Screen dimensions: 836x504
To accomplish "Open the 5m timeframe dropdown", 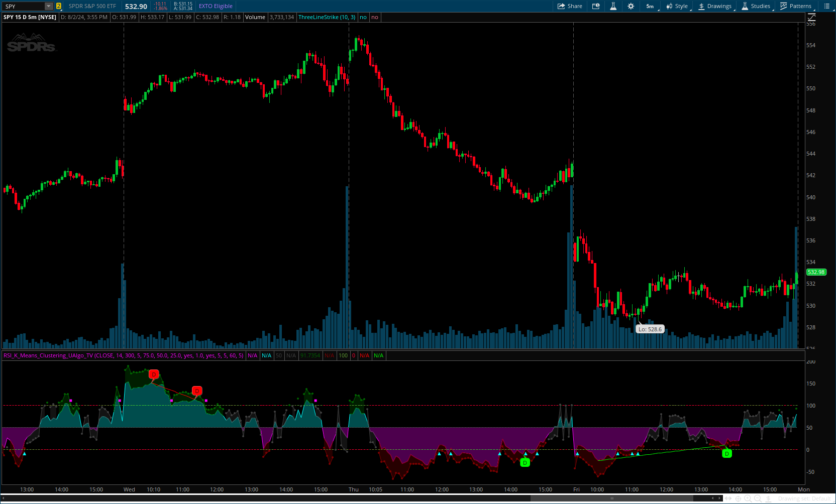I will click(650, 6).
